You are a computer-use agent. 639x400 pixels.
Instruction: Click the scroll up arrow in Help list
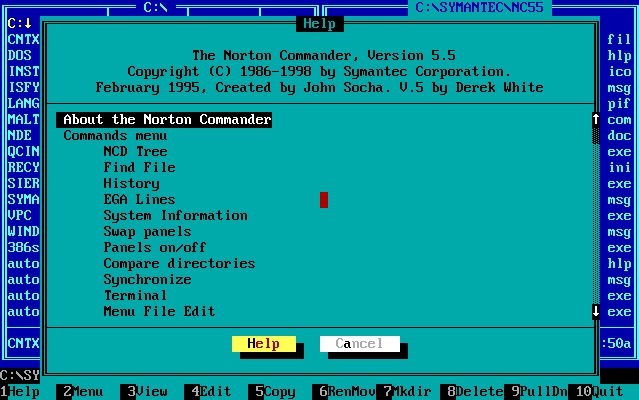595,119
